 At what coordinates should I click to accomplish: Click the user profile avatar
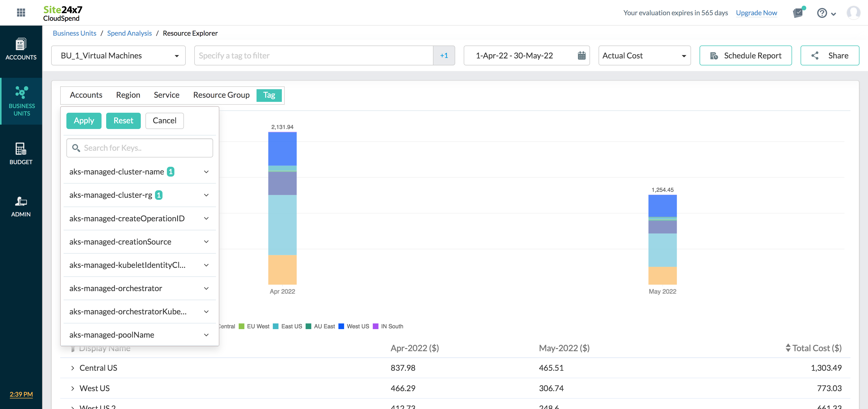(x=853, y=13)
